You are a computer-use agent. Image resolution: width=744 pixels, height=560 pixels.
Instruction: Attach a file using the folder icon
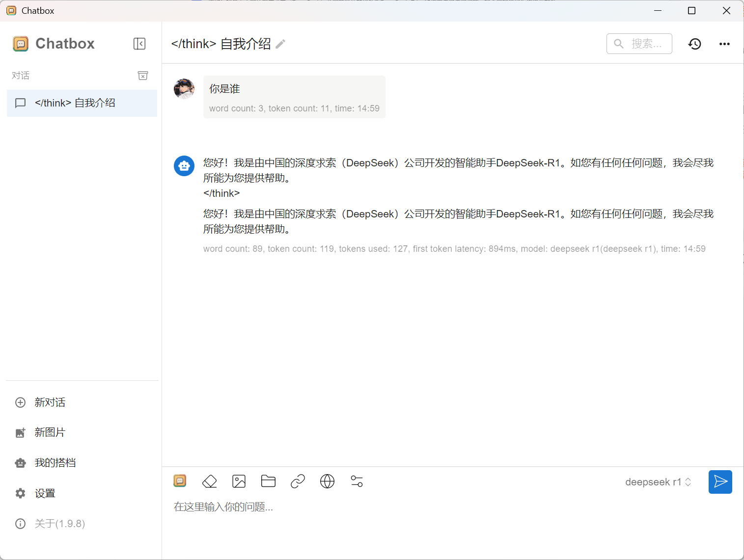pyautogui.click(x=268, y=481)
